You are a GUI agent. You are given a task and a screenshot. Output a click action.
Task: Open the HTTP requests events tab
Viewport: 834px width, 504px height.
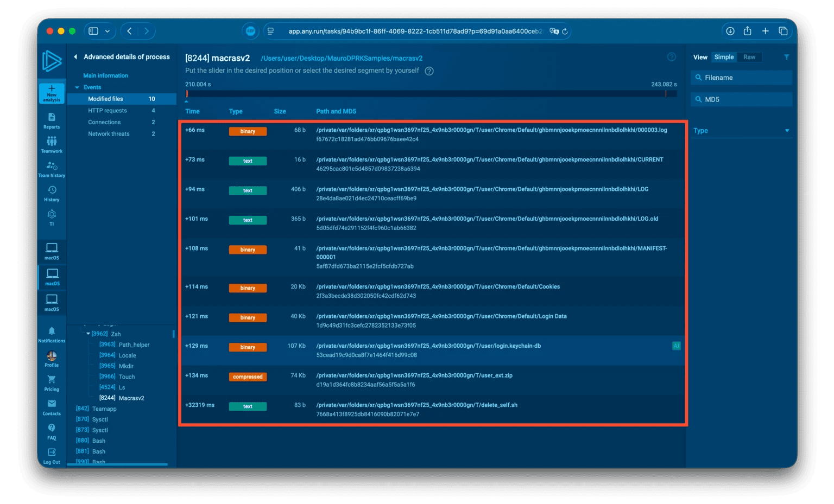coord(108,111)
